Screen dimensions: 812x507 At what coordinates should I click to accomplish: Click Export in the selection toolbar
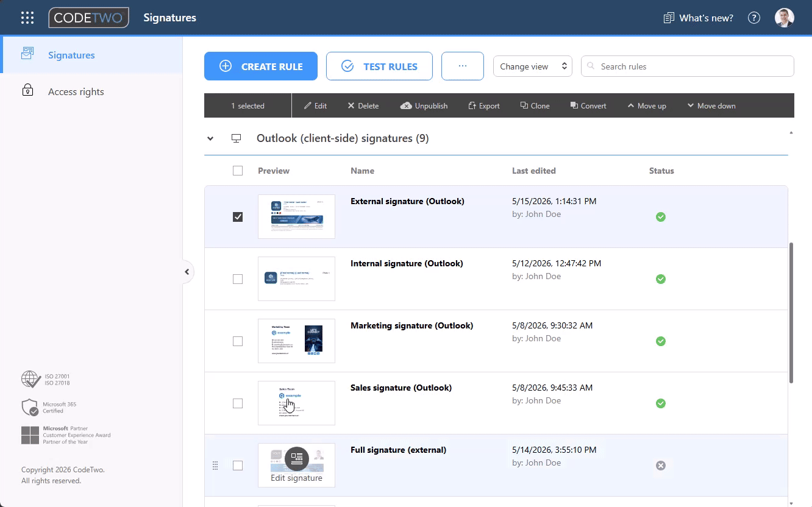(484, 105)
